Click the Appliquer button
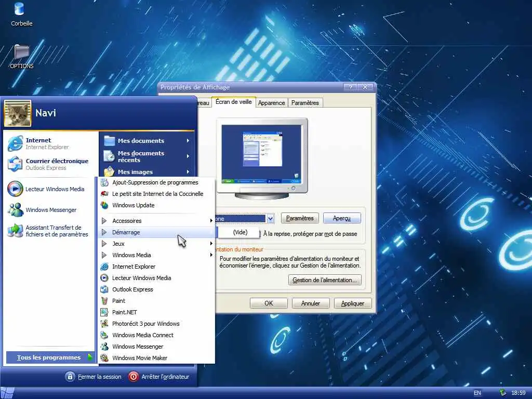532x399 pixels. 353,303
